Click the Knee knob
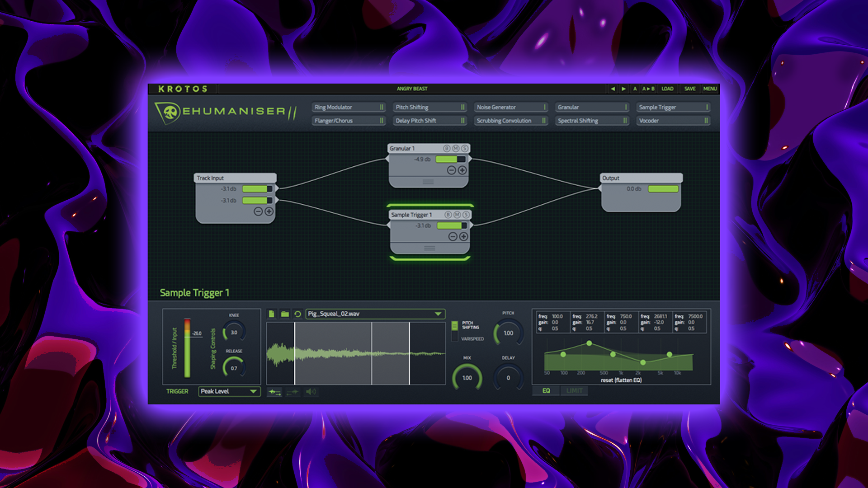Image resolution: width=868 pixels, height=488 pixels. pos(234,332)
